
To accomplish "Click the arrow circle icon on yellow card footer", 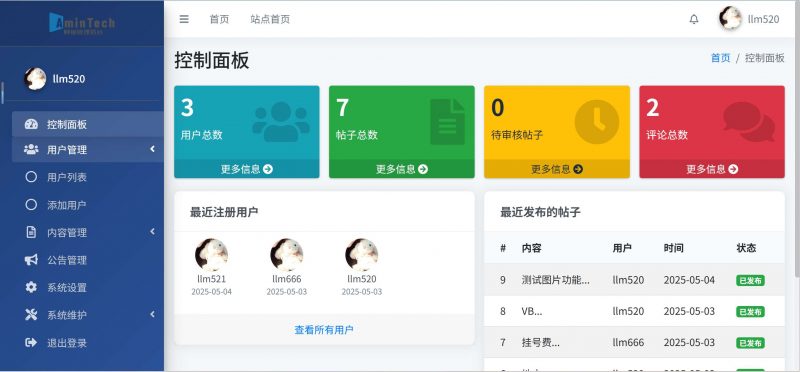I will tap(578, 169).
